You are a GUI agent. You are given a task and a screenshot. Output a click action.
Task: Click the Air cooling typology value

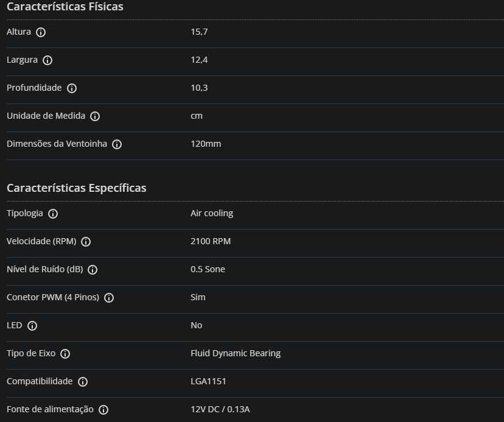212,213
